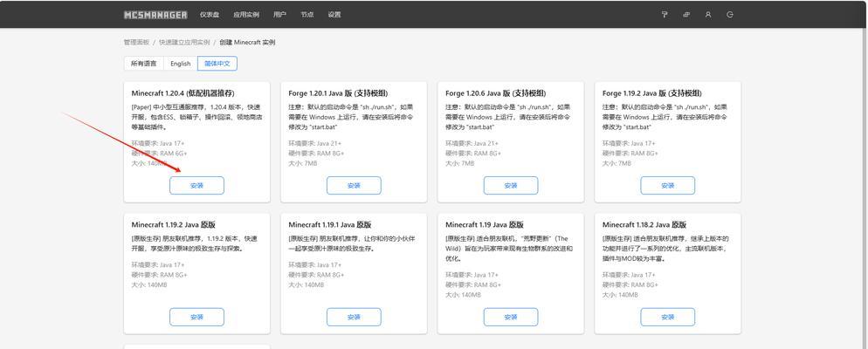This screenshot has width=868, height=349.
Task: Install Forge 1.19.2 Java template
Action: (x=668, y=186)
